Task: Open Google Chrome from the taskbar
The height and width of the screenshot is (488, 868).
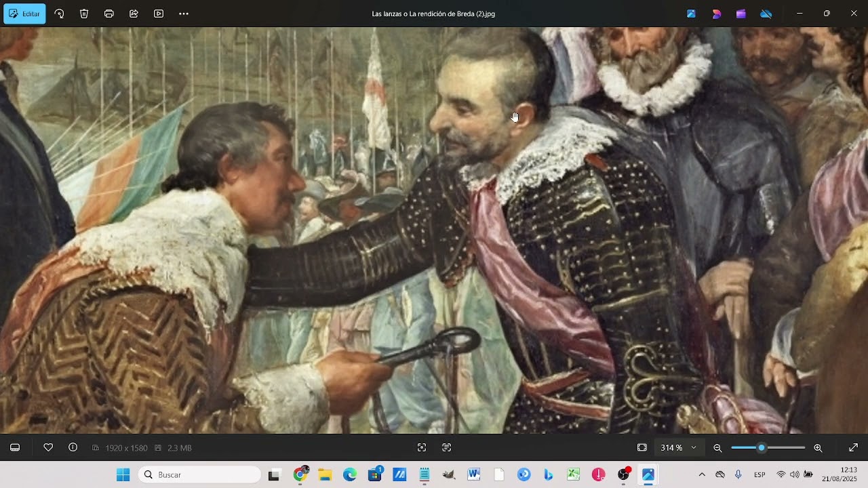Action: (300, 474)
